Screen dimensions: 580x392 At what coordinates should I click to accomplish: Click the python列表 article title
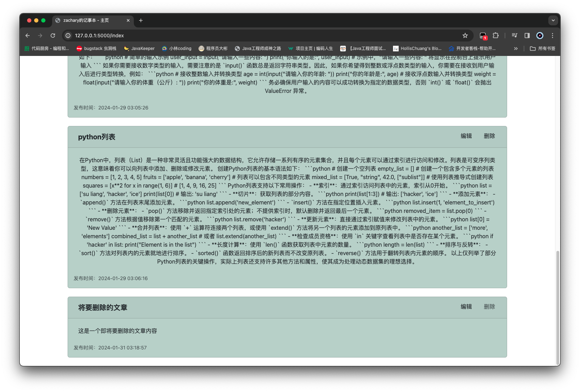pos(97,137)
